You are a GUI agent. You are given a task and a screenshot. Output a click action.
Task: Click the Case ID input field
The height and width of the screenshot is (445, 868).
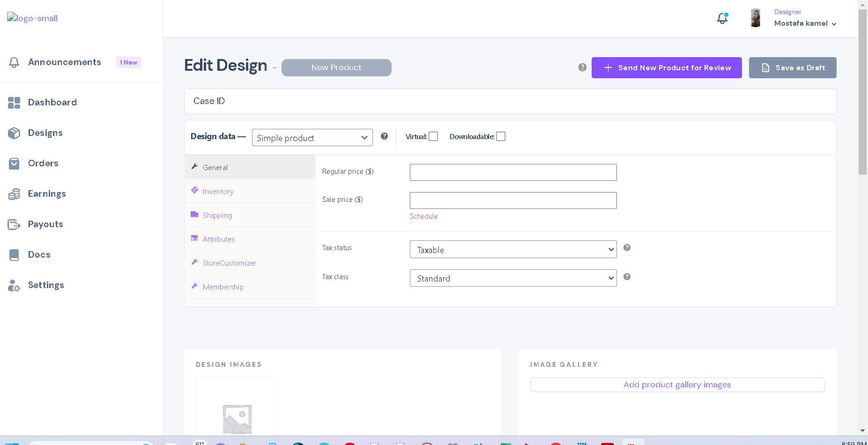[510, 101]
